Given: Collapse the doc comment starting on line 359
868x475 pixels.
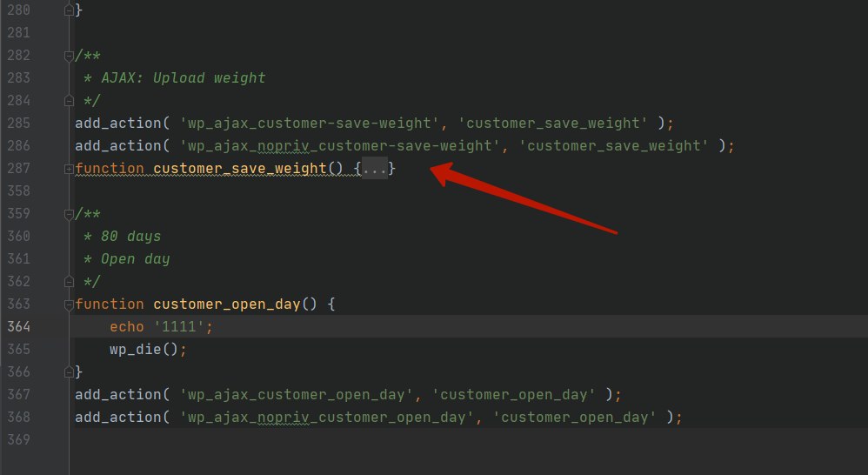Looking at the screenshot, I should pyautogui.click(x=69, y=214).
